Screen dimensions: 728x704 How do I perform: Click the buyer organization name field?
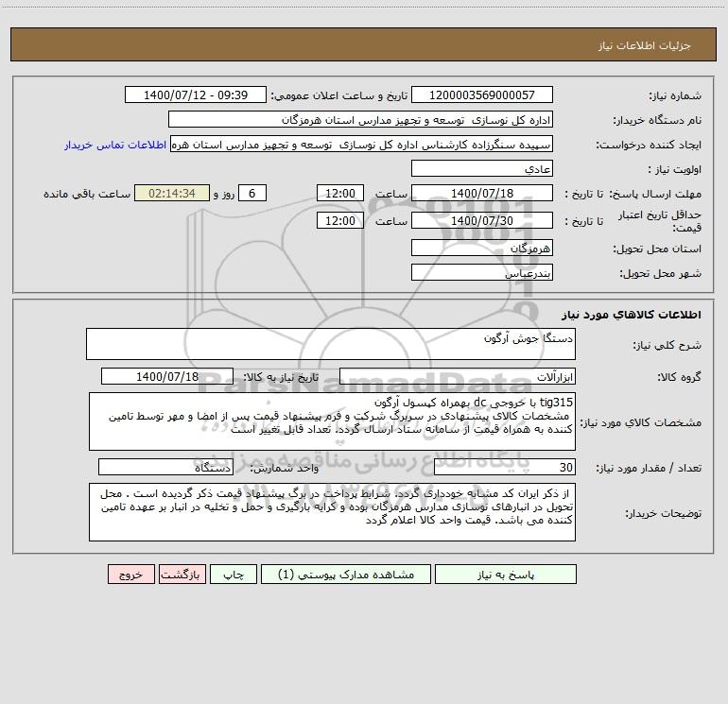tap(360, 119)
